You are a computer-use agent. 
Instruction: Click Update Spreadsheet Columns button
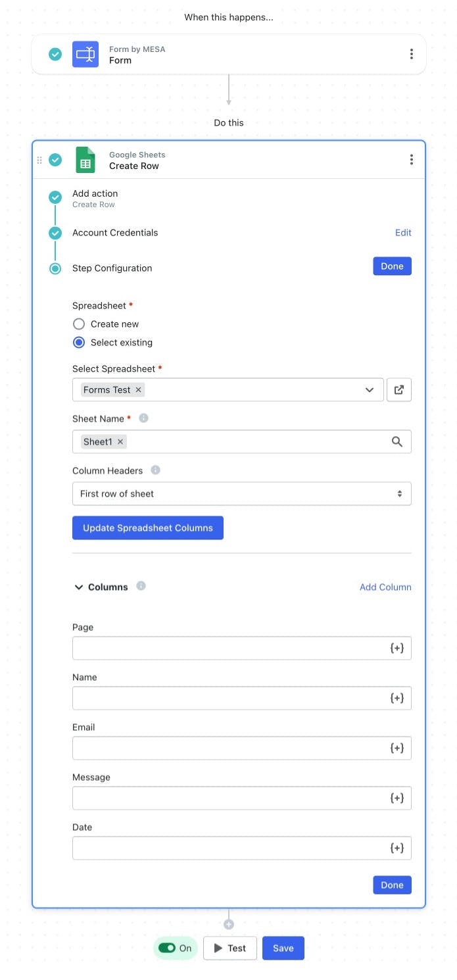(148, 527)
